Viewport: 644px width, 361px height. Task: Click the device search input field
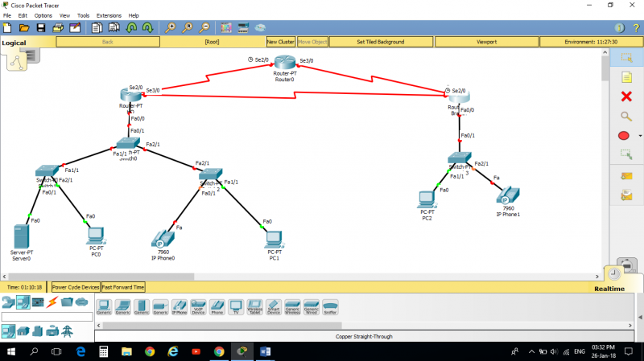(47, 317)
